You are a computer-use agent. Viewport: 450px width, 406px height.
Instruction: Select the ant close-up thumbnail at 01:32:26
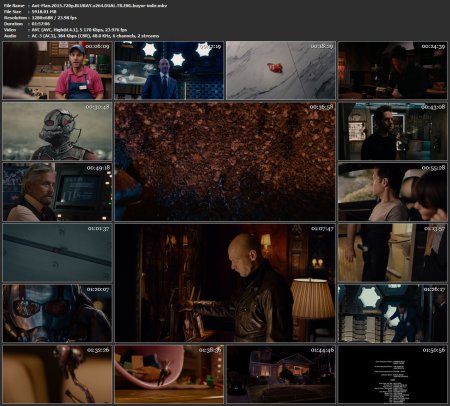coord(57,374)
